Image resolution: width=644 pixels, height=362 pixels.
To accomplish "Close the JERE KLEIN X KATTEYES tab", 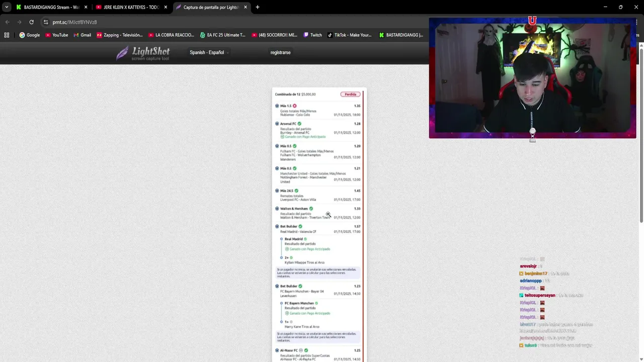I will [166, 7].
